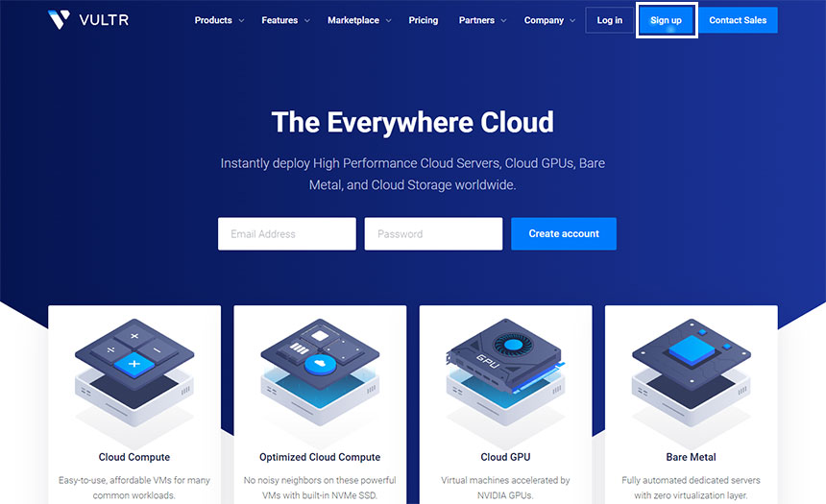Open the Partners dropdown menu

(483, 20)
